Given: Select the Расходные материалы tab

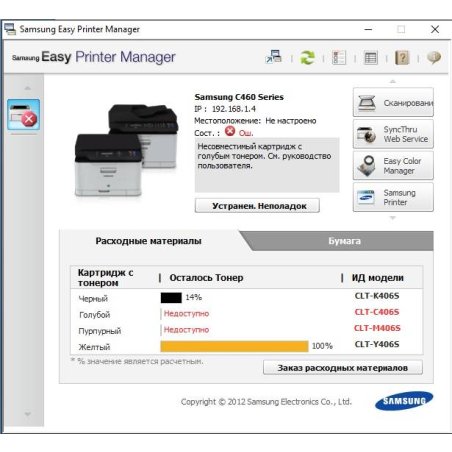Looking at the screenshot, I should click(x=149, y=241).
